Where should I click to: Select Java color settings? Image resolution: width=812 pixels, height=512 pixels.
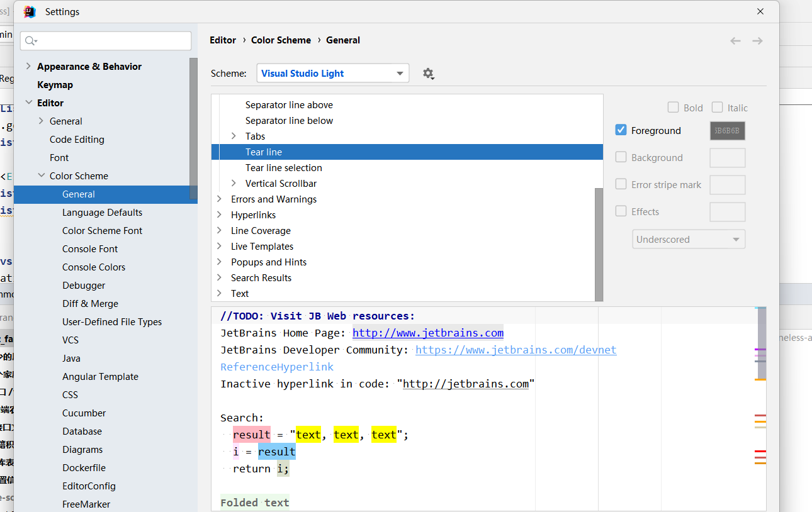71,358
